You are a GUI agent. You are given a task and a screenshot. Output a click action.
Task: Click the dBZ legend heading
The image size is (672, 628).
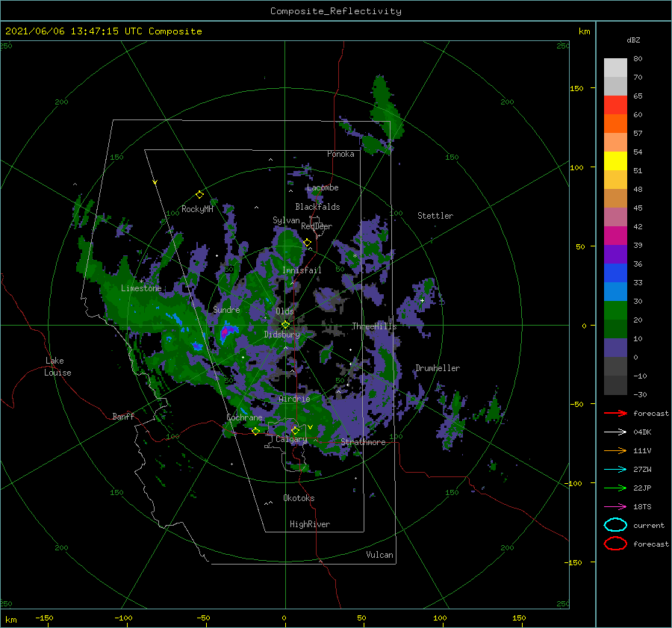pos(633,40)
